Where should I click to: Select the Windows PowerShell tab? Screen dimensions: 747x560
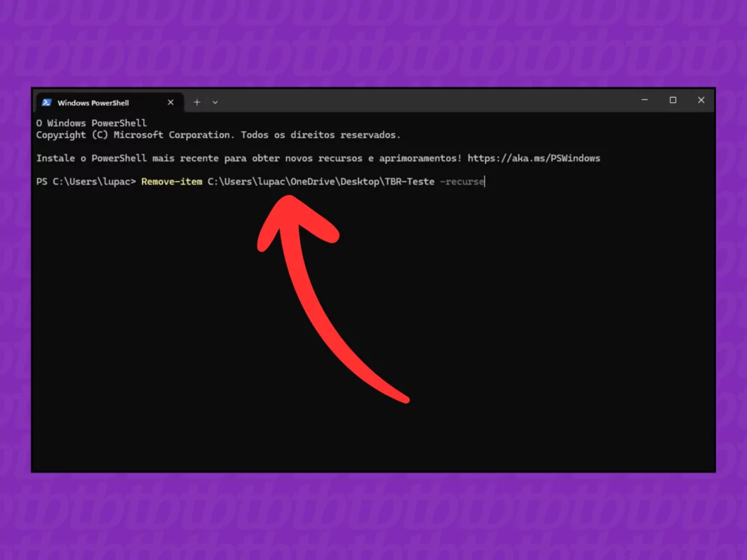(x=109, y=102)
